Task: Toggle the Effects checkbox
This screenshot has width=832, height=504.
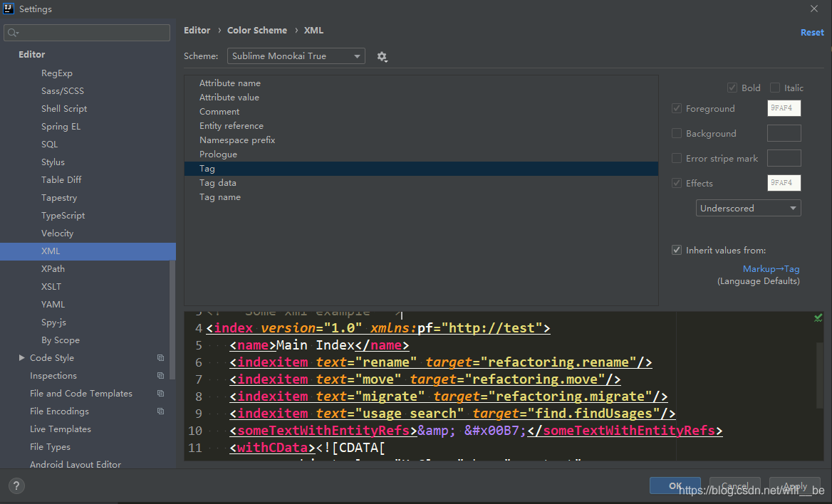Action: tap(677, 183)
